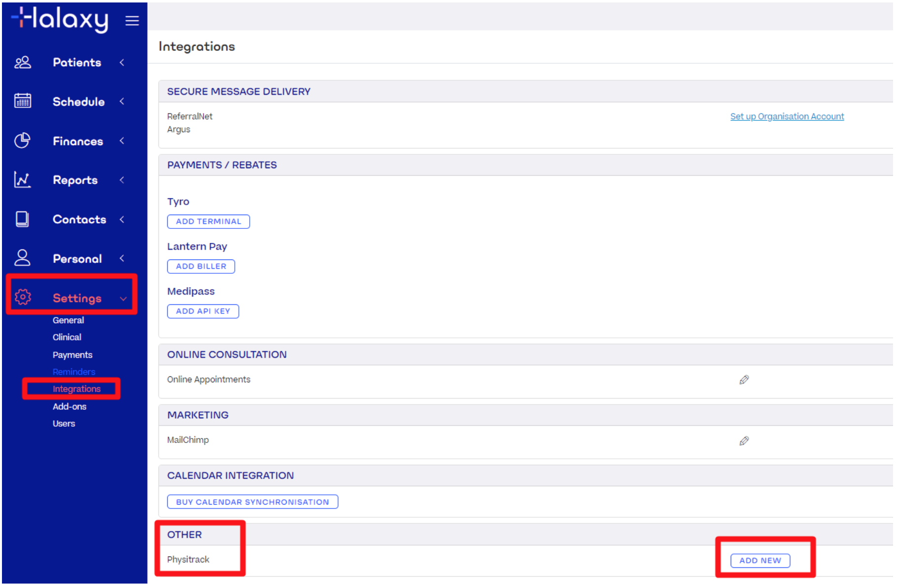The width and height of the screenshot is (897, 588).
Task: Open the Reports menu
Action: point(75,180)
